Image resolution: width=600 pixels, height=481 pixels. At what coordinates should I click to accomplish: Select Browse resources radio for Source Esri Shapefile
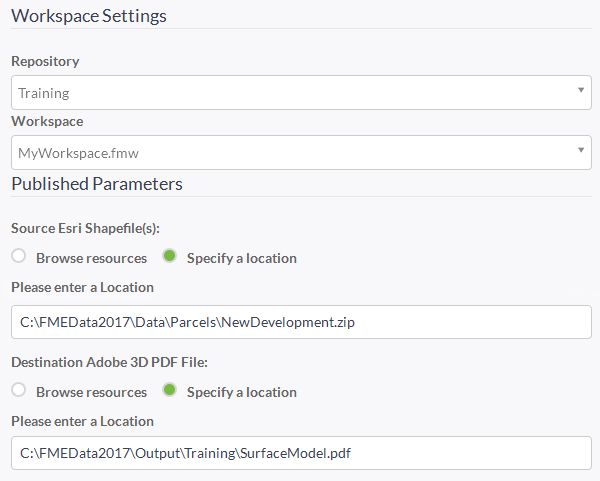pyautogui.click(x=18, y=256)
